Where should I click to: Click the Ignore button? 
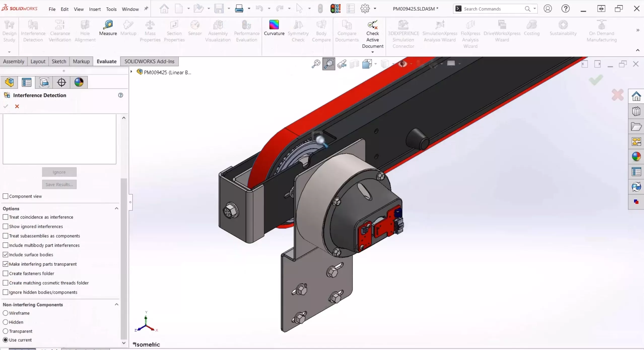(x=59, y=171)
